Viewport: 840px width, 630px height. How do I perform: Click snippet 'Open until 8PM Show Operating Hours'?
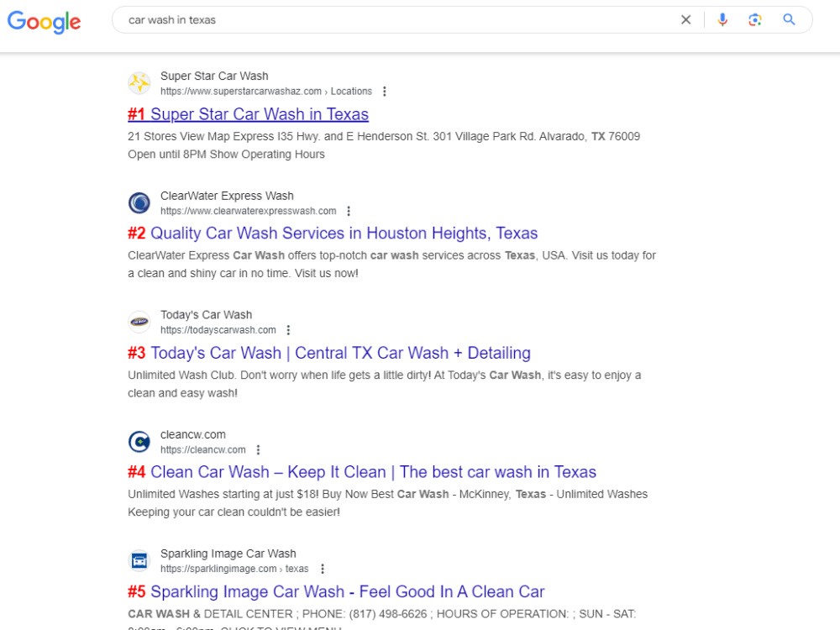pos(226,155)
